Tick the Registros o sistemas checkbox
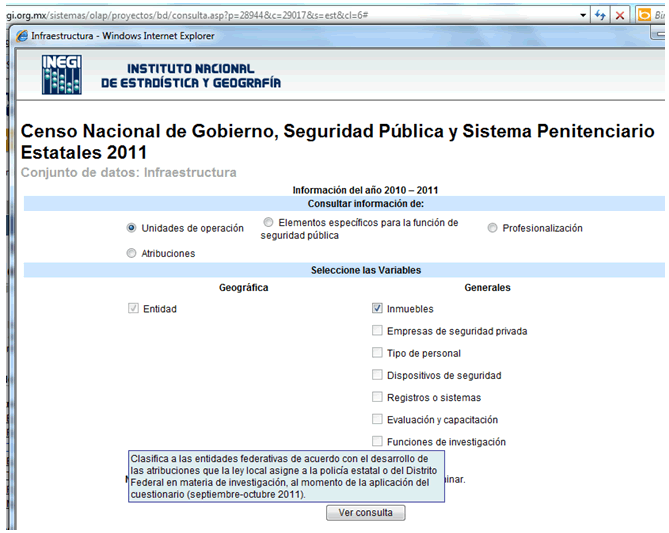The height and width of the screenshot is (533, 669). tap(377, 397)
